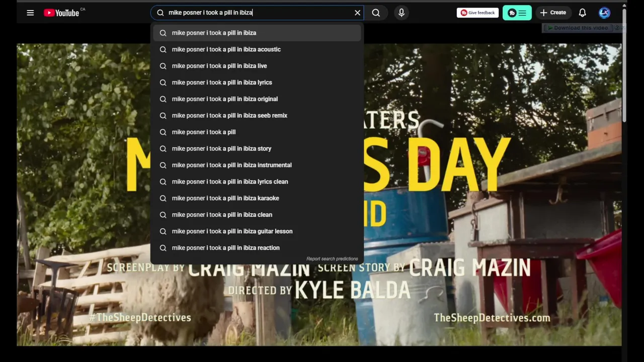Select the 'ibiza live' suggestion
The width and height of the screenshot is (644, 362).
[x=257, y=66]
